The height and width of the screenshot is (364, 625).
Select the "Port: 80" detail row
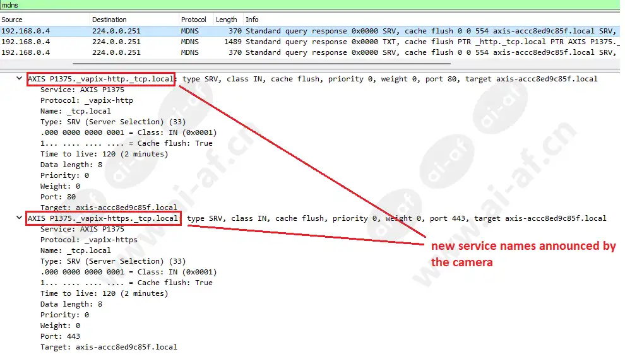click(x=58, y=197)
